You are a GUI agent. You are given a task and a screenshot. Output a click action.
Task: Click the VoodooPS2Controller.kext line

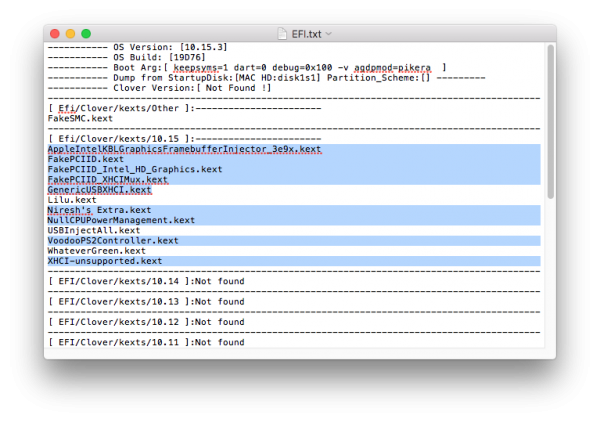coord(113,241)
